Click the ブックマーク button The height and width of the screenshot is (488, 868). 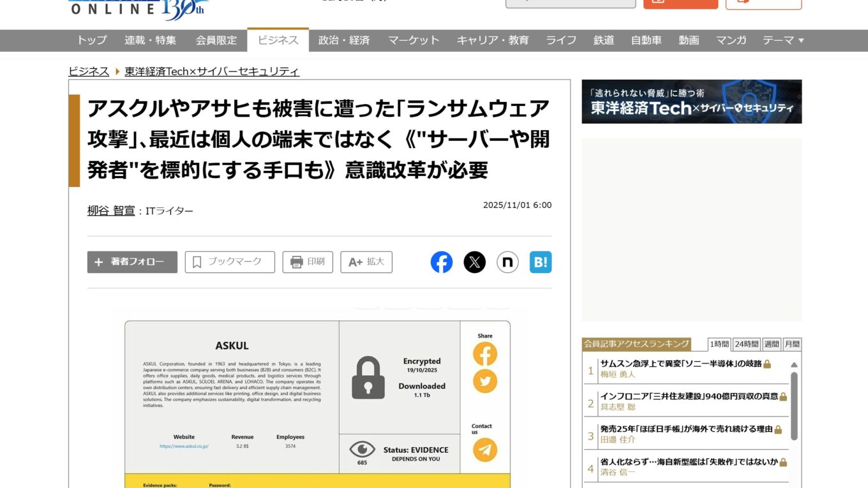230,262
